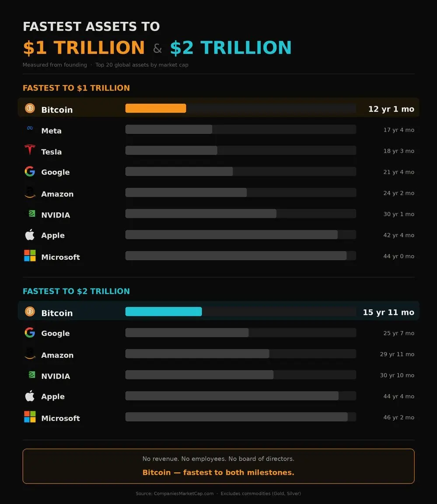Click the CompaniesMarketCap.com source text
This screenshot has width=437, height=504.
[183, 493]
